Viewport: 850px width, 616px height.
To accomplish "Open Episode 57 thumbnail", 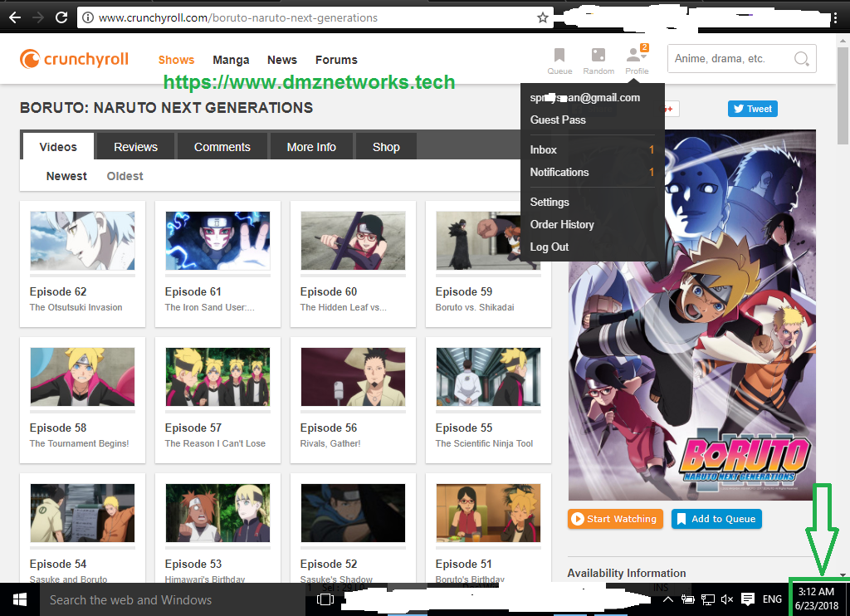I will tap(218, 377).
